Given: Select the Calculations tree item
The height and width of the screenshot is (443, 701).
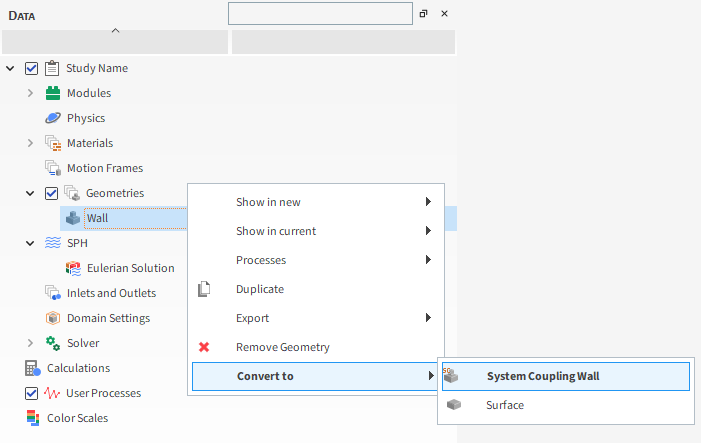Looking at the screenshot, I should (78, 368).
